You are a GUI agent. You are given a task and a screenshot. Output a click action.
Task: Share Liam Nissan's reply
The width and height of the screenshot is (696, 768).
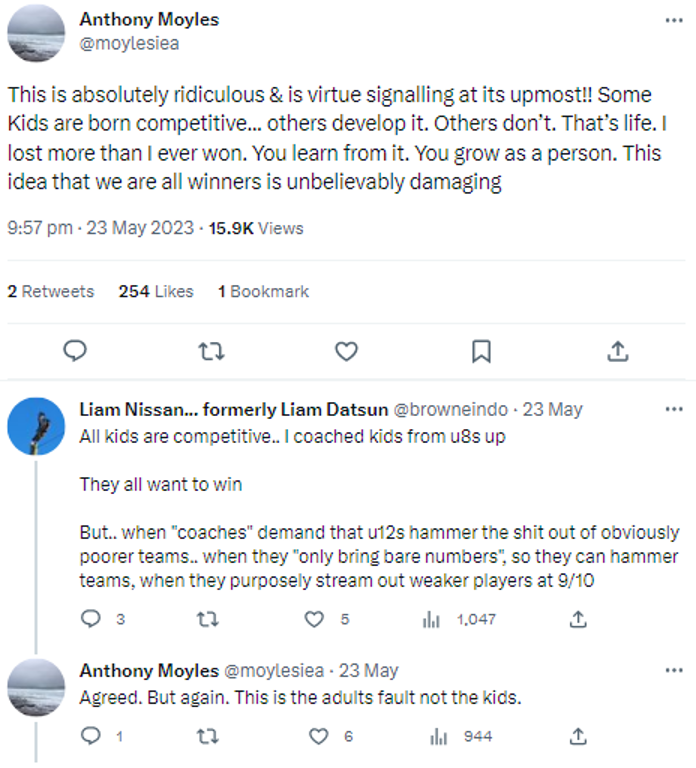click(577, 619)
